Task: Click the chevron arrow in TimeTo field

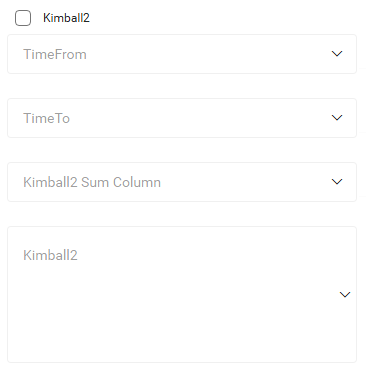Action: [337, 118]
